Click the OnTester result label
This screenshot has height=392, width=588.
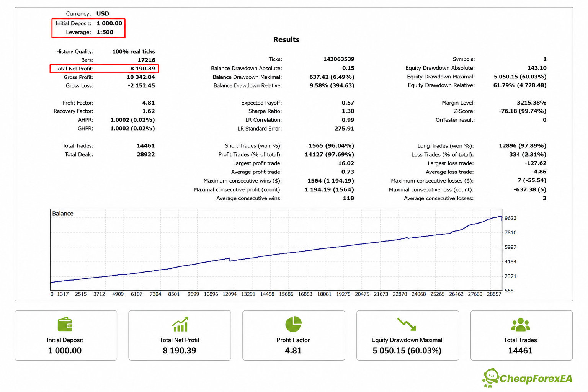(455, 120)
